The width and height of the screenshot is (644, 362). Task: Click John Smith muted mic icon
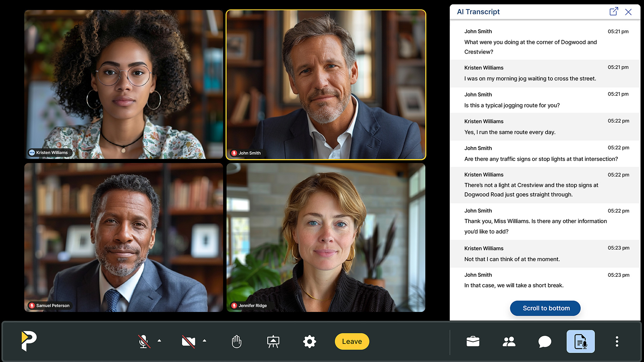click(x=234, y=153)
